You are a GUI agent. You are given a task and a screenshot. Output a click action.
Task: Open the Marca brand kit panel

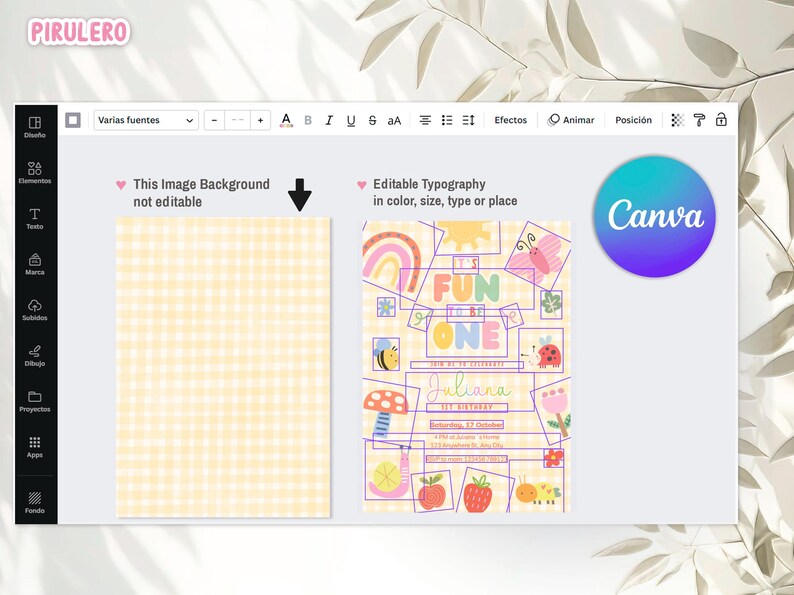pos(34,264)
